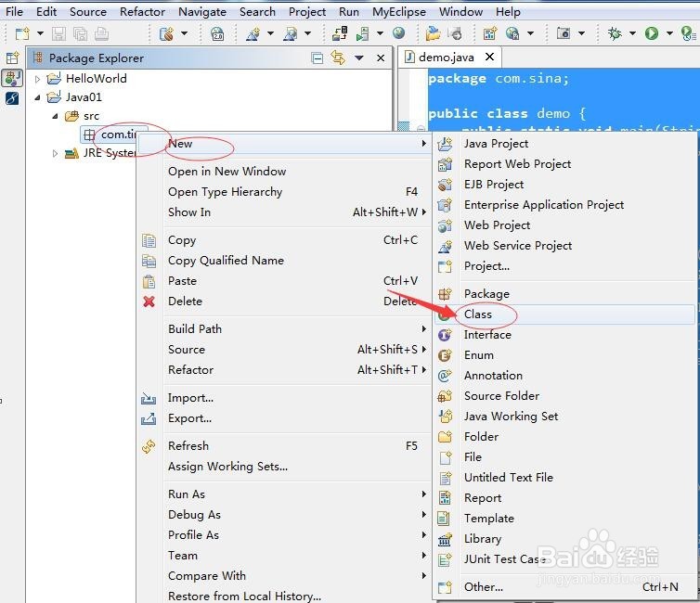This screenshot has height=603, width=700.
Task: Open dropdown arrow next to Debug icon
Action: click(632, 33)
